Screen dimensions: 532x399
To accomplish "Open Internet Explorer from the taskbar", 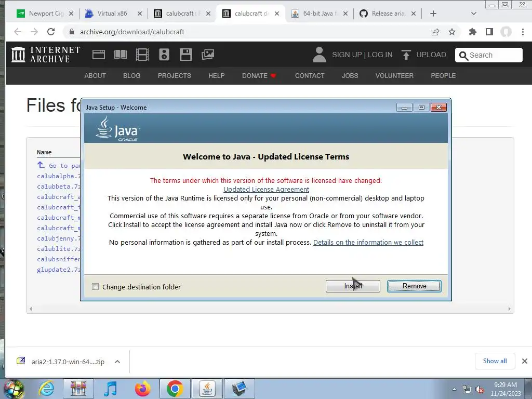I will point(46,389).
